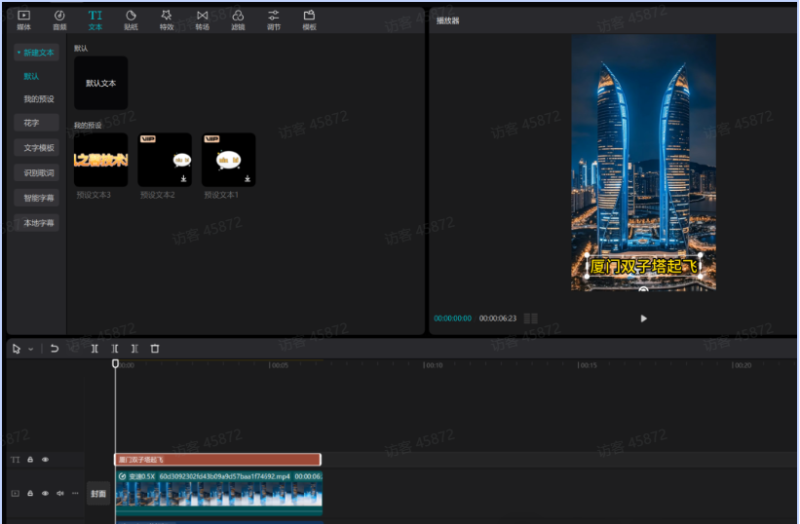The width and height of the screenshot is (800, 524).
Task: Click the current timecode 00:00:00:00
Action: pos(453,318)
